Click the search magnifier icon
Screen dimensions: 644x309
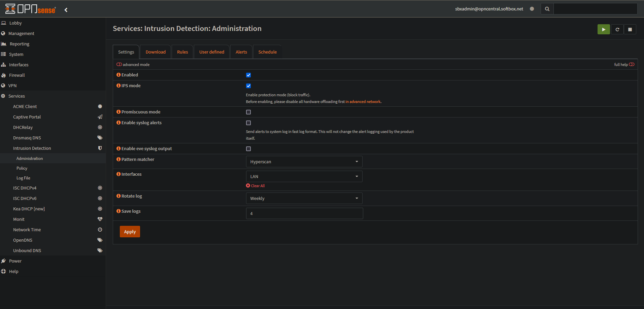[x=547, y=9]
